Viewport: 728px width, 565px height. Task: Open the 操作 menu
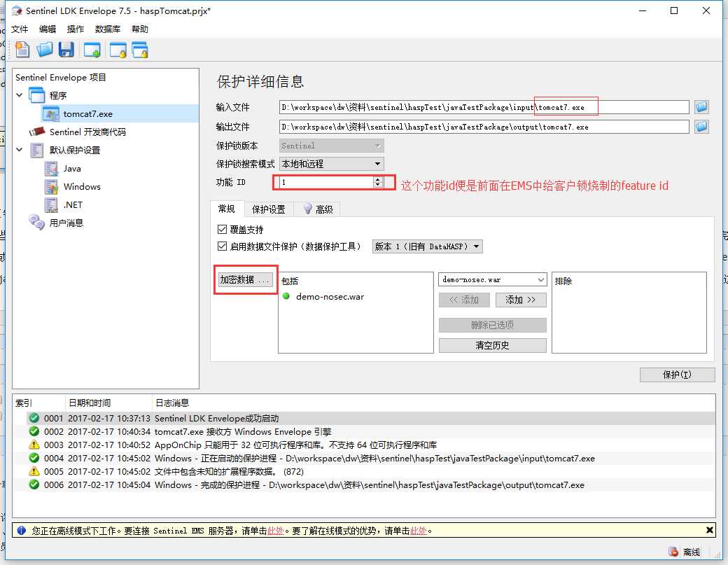75,29
